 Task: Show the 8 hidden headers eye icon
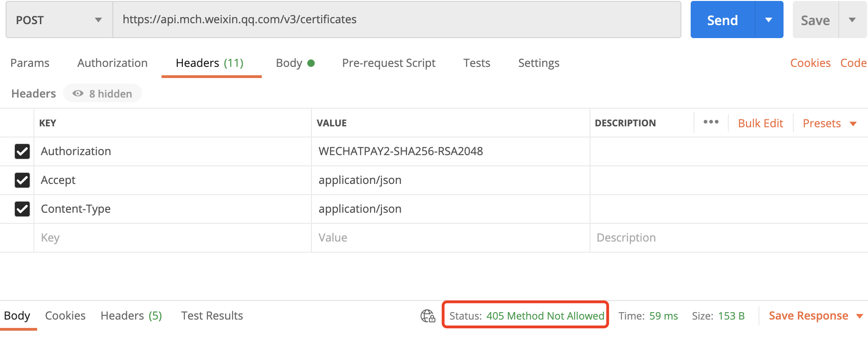tap(78, 93)
